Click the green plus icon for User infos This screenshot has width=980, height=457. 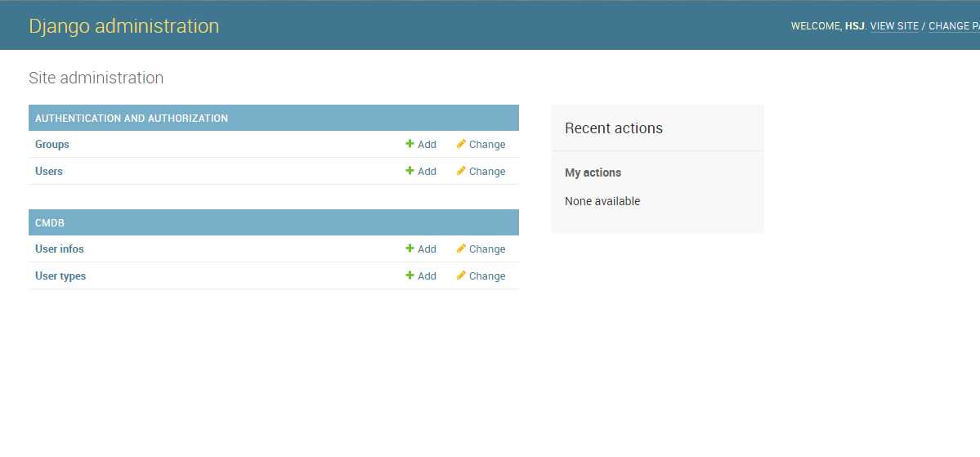coord(409,249)
